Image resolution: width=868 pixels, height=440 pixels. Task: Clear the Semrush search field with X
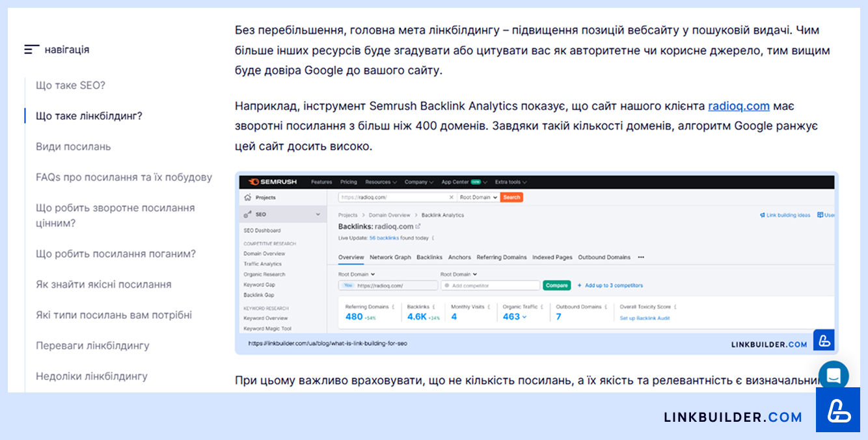452,197
